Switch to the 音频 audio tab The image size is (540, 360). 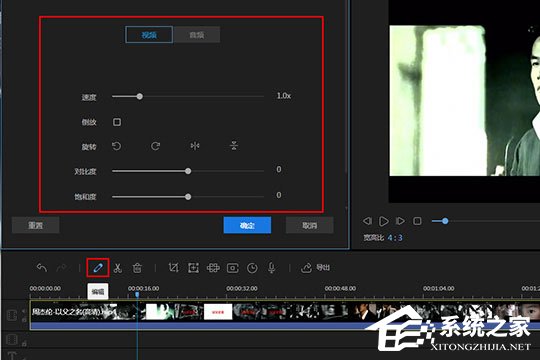[197, 34]
